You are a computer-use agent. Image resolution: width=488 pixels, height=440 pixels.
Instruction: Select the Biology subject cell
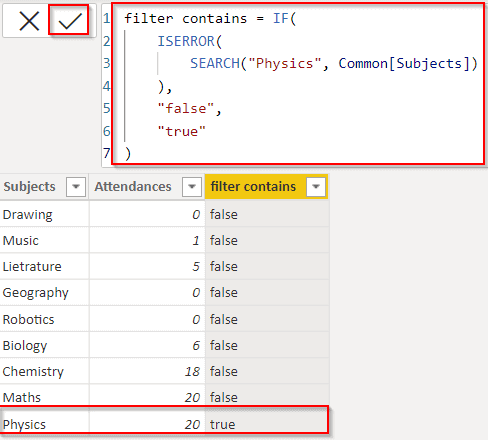pos(44,345)
